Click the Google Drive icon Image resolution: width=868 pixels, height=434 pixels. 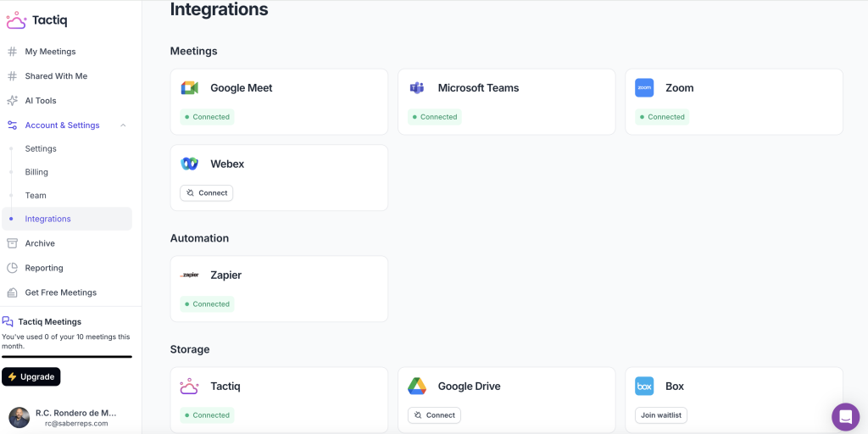417,387
